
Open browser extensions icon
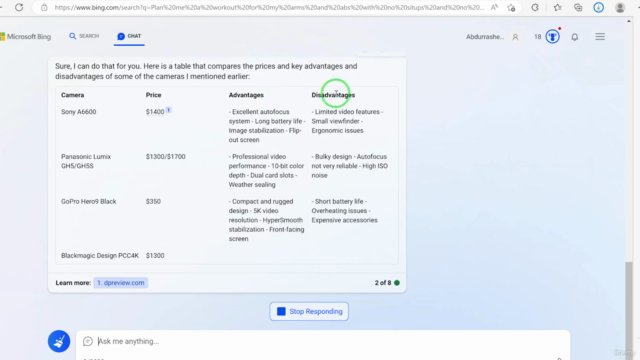(x=535, y=7)
